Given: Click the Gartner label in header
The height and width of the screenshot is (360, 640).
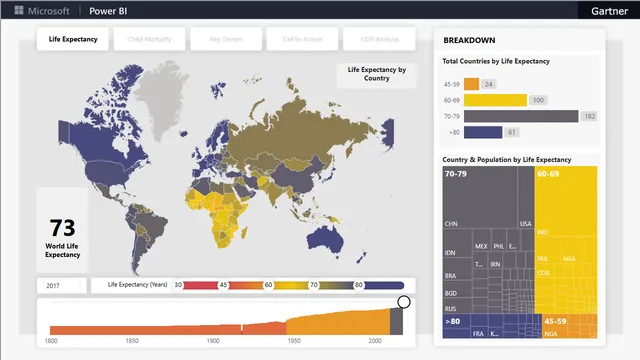Looking at the screenshot, I should pyautogui.click(x=609, y=11).
